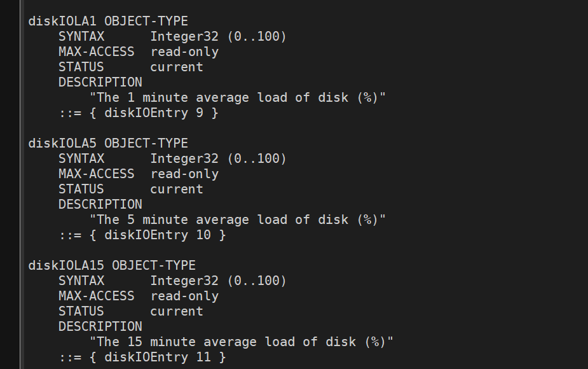Place cursor on diskIOLA5 identifier
588x369 pixels.
pos(62,143)
